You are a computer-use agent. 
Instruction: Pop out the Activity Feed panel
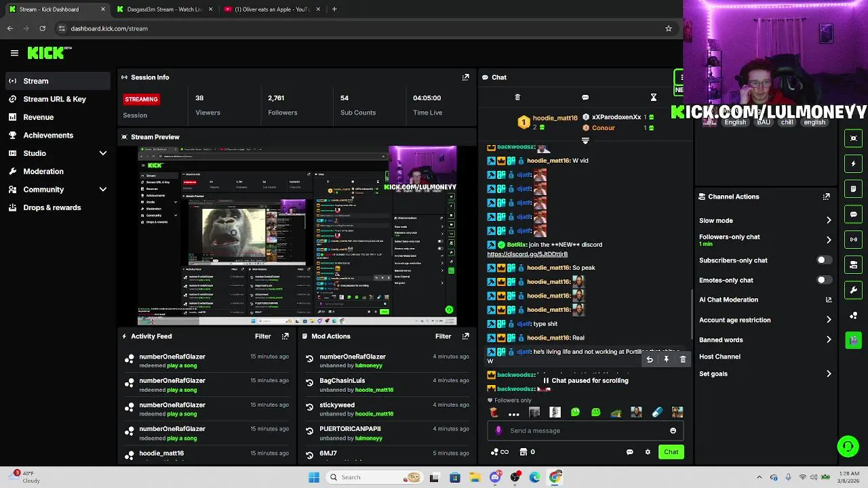(x=285, y=336)
